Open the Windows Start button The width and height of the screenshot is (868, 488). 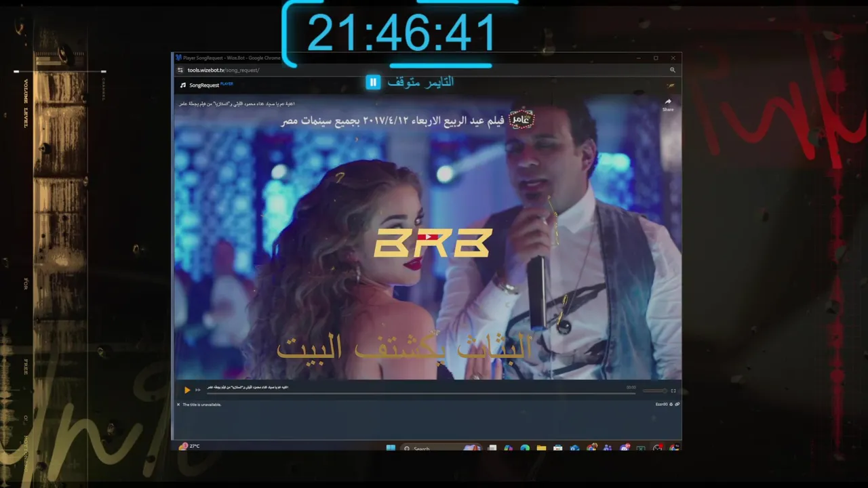[391, 448]
